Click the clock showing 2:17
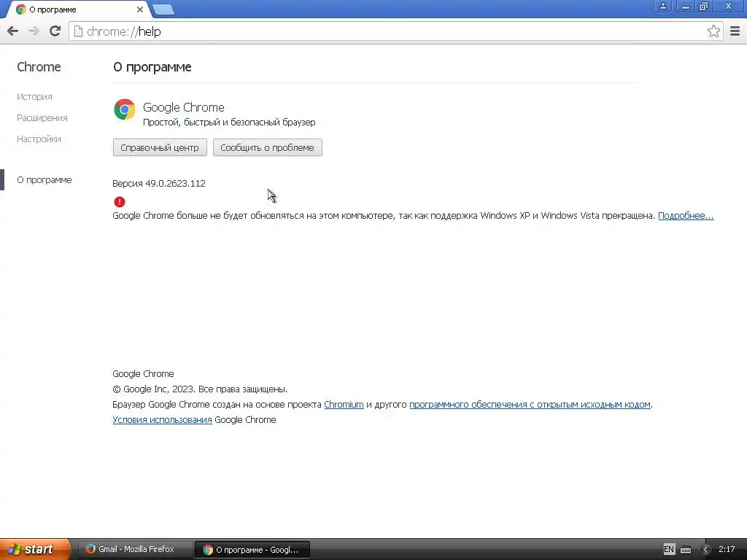747x560 pixels. tap(727, 549)
